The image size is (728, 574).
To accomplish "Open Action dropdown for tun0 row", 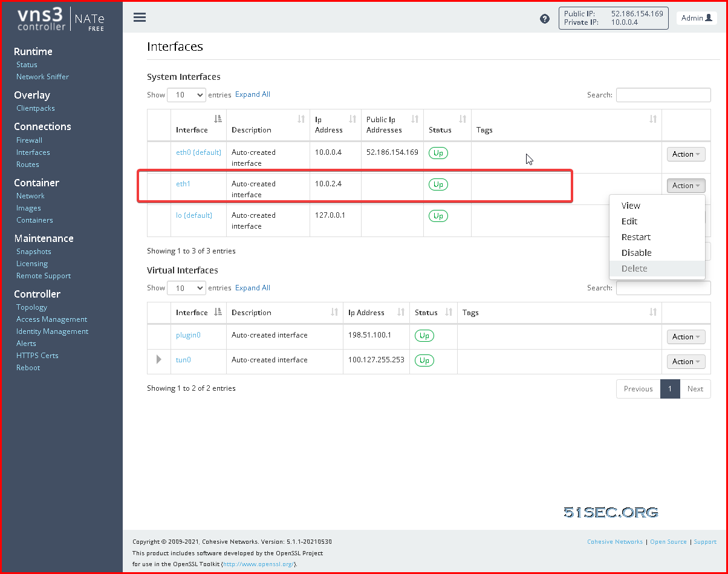I will point(686,362).
